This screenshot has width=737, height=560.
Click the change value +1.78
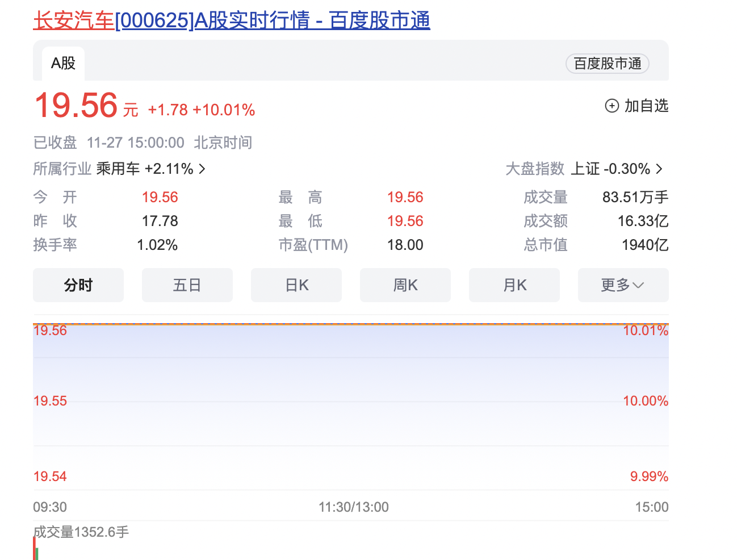pyautogui.click(x=167, y=110)
